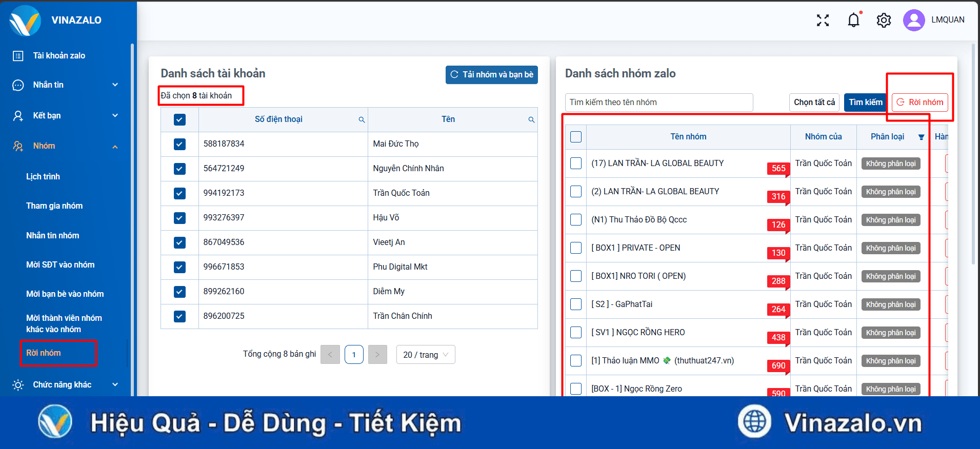Viewport: 980px width, 449px height.
Task: Select (N1) Thu Thảo Đồ Bộ Qccc group name
Action: 639,220
